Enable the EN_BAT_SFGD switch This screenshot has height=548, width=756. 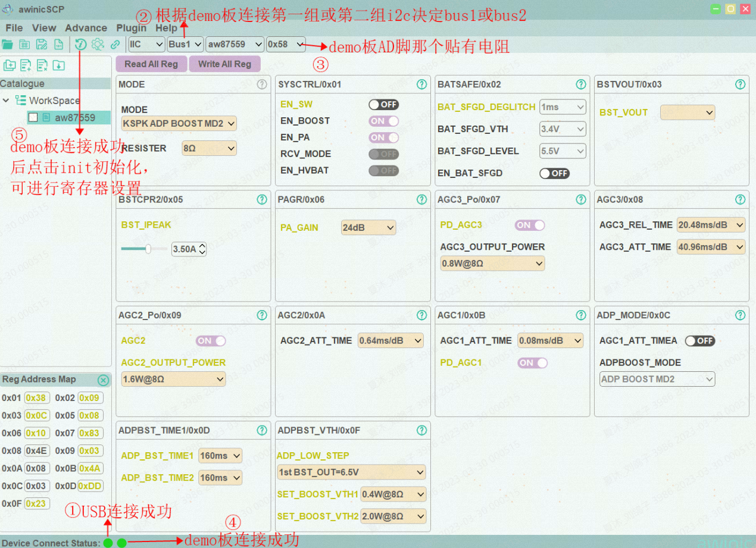tap(554, 173)
